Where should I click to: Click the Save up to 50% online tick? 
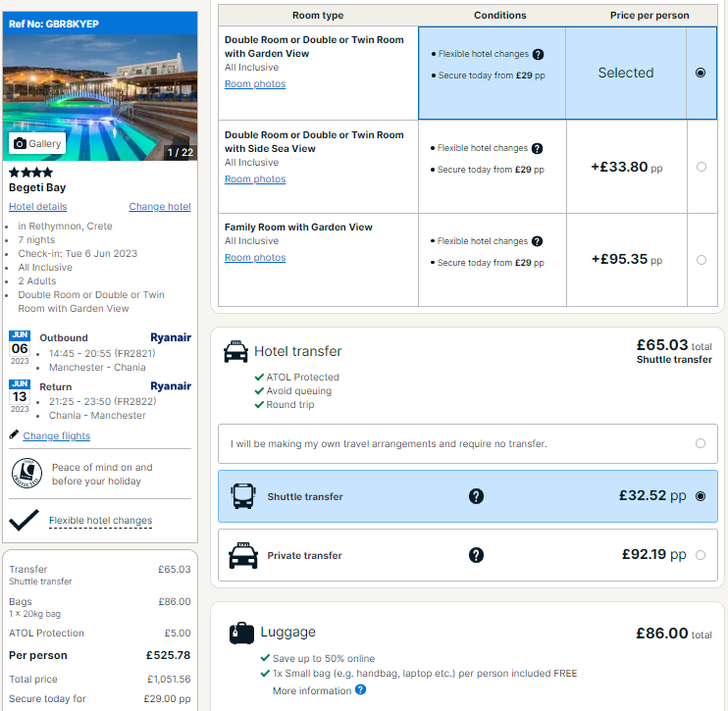click(266, 658)
